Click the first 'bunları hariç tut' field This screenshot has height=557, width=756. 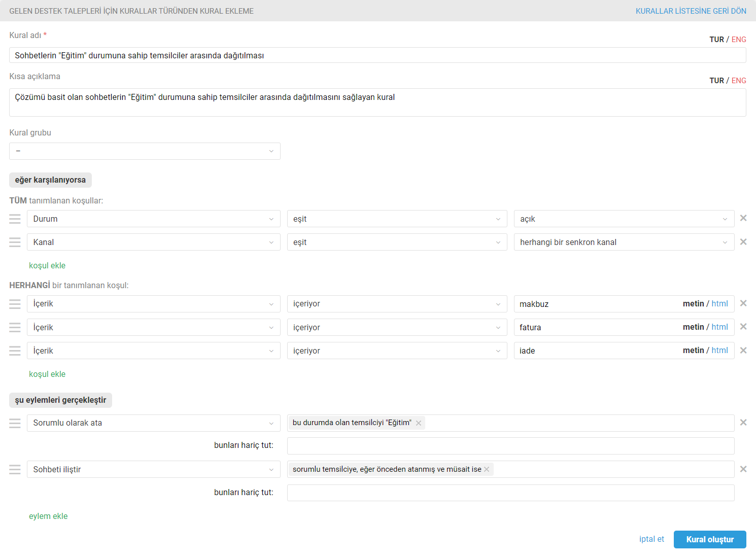pyautogui.click(x=510, y=446)
